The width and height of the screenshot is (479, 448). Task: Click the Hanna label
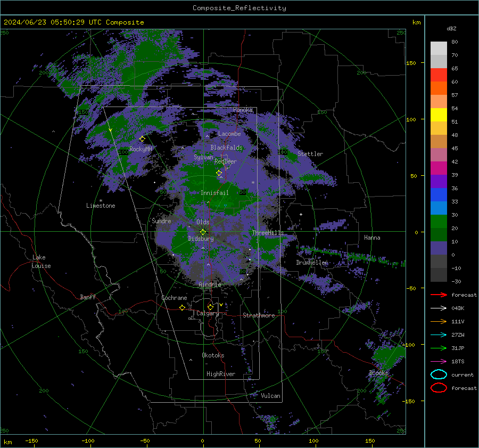coord(372,238)
